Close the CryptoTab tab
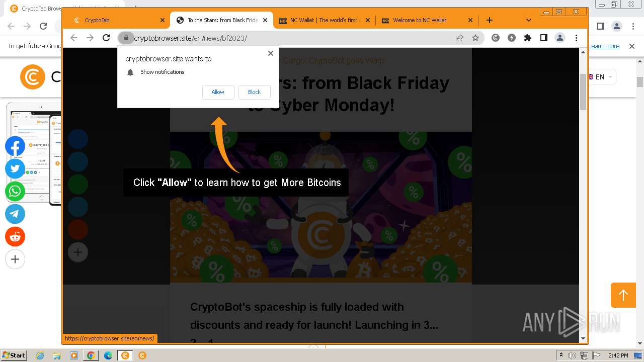 163,20
